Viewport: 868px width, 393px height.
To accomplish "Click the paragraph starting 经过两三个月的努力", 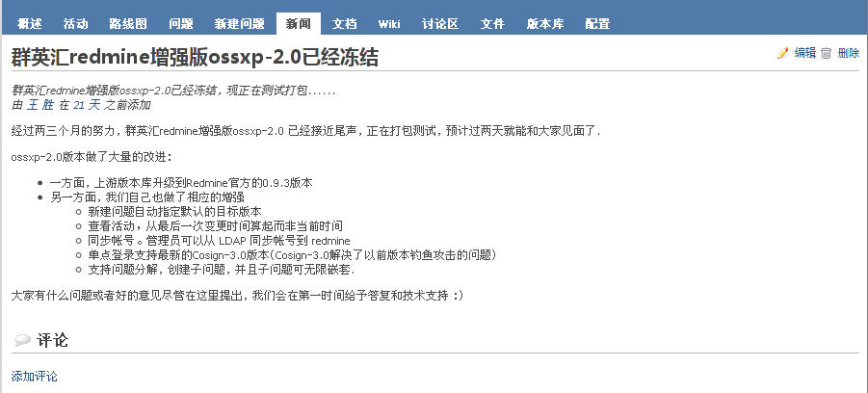I will click(x=306, y=132).
